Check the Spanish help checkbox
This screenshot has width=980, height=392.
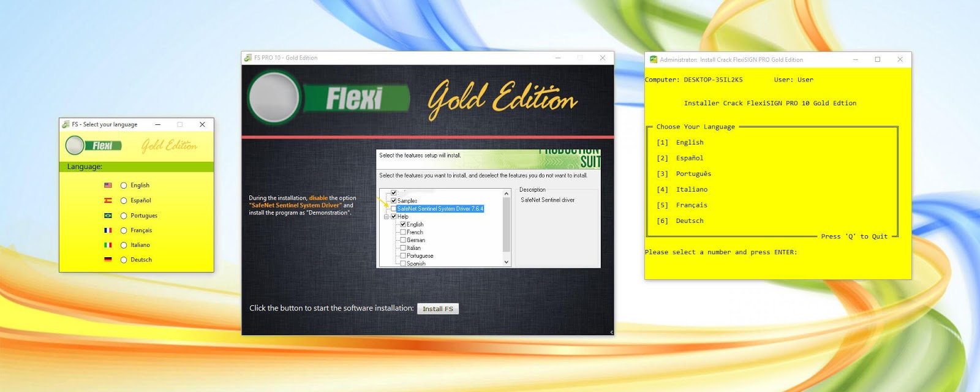[403, 263]
